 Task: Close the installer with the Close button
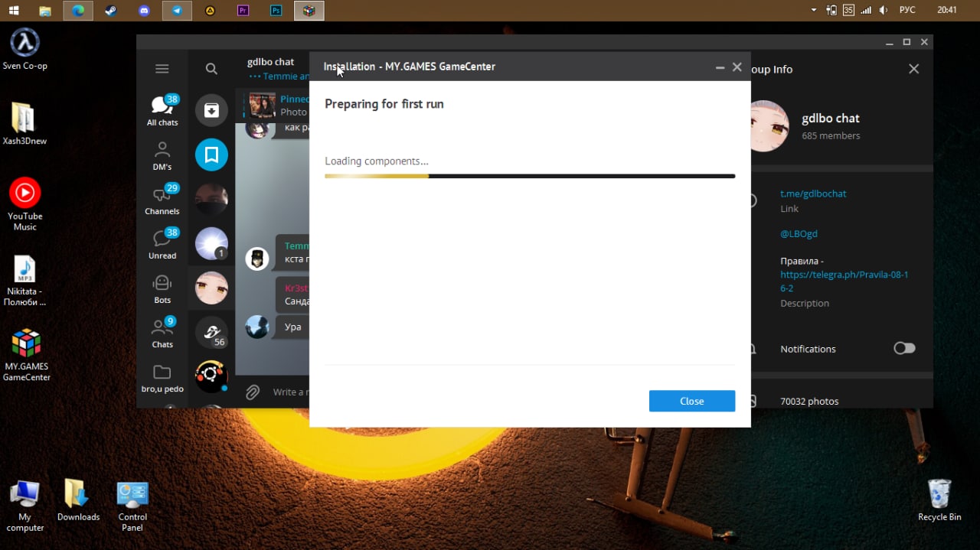point(692,401)
